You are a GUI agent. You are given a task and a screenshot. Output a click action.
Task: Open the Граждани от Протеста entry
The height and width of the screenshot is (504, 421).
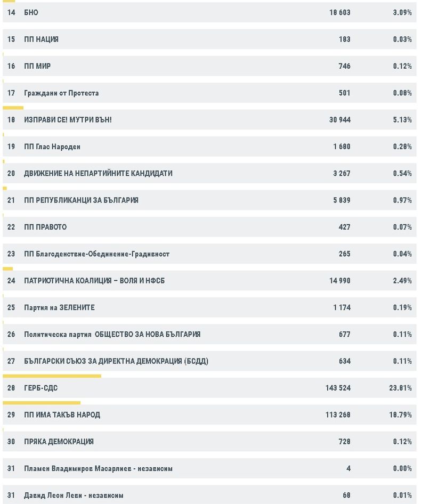(61, 93)
